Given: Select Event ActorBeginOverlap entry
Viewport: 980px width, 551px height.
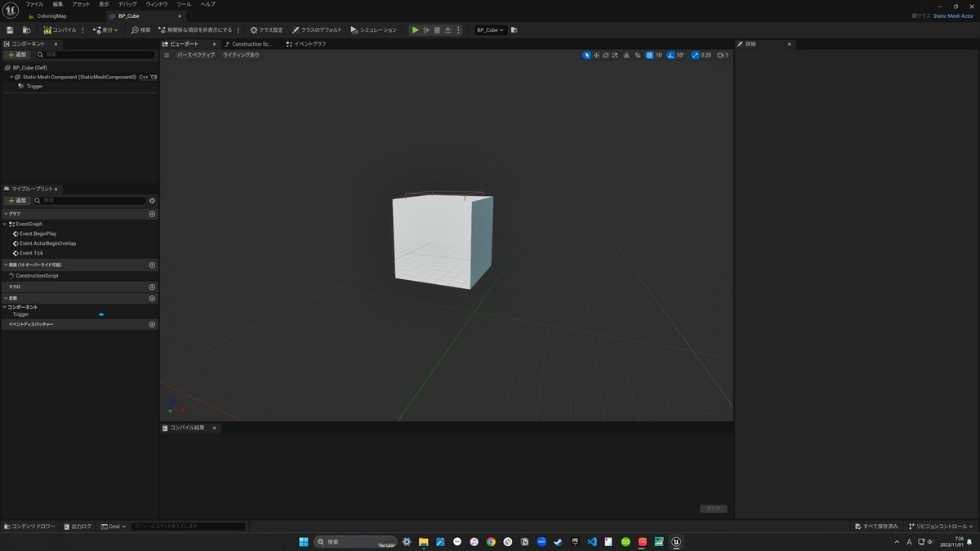Looking at the screenshot, I should pos(47,243).
